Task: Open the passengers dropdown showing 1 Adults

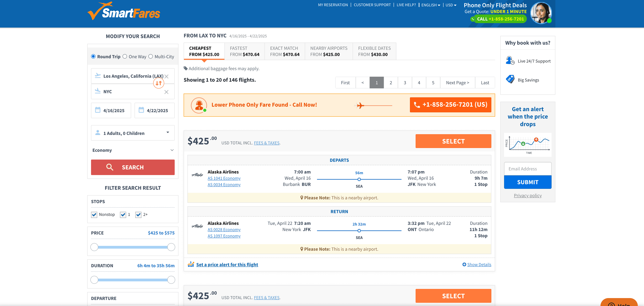Action: 133,133
